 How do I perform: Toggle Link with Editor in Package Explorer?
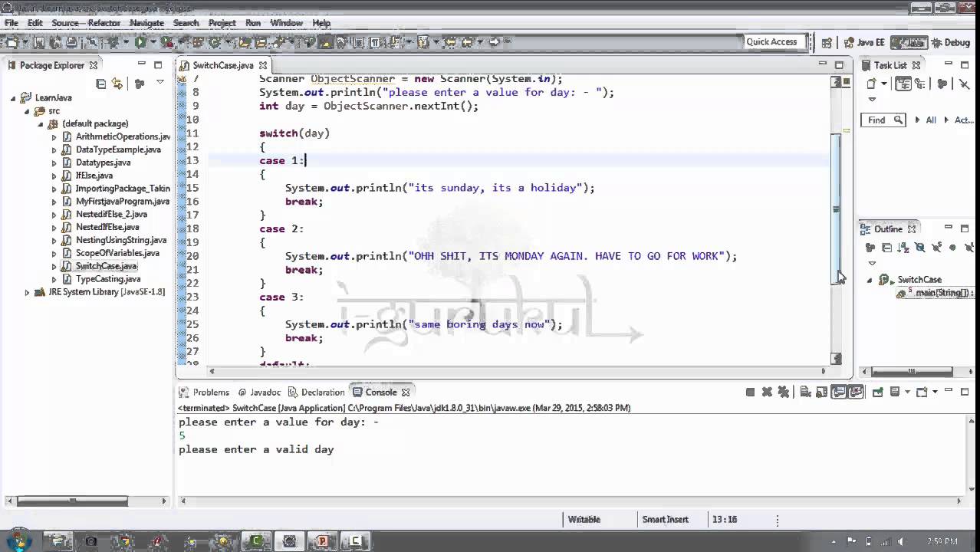(x=117, y=83)
